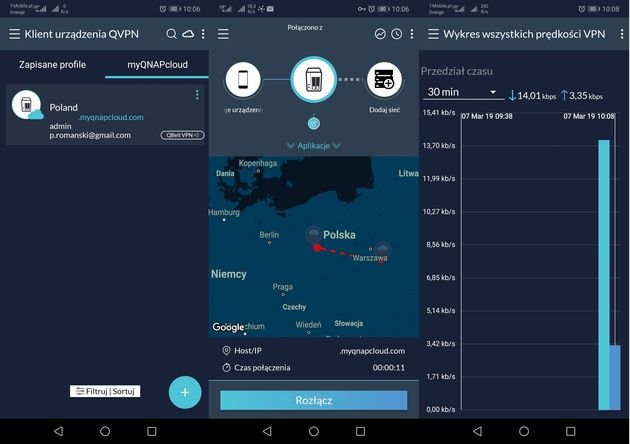The width and height of the screenshot is (630, 444).
Task: Tap the small globe icon under NAS
Action: pos(314,123)
